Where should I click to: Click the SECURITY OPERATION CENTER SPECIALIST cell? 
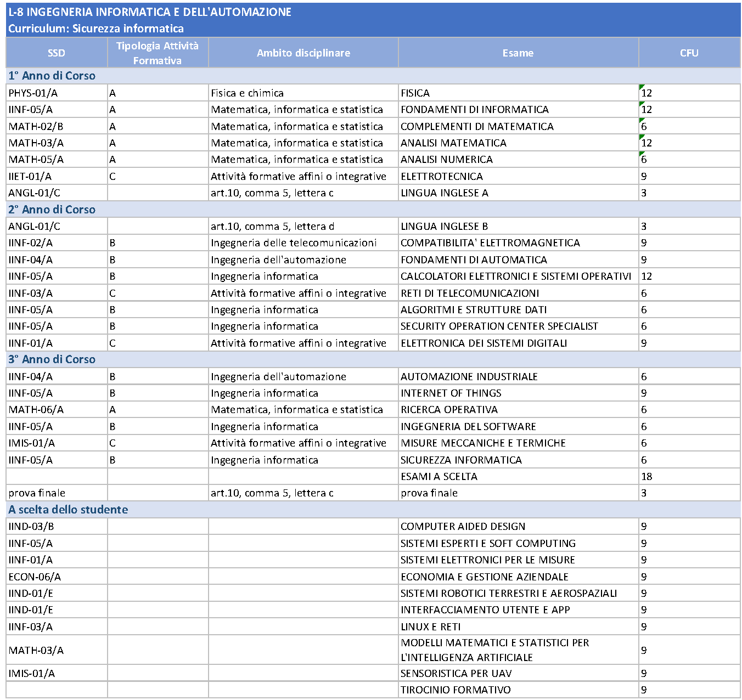pyautogui.click(x=518, y=326)
